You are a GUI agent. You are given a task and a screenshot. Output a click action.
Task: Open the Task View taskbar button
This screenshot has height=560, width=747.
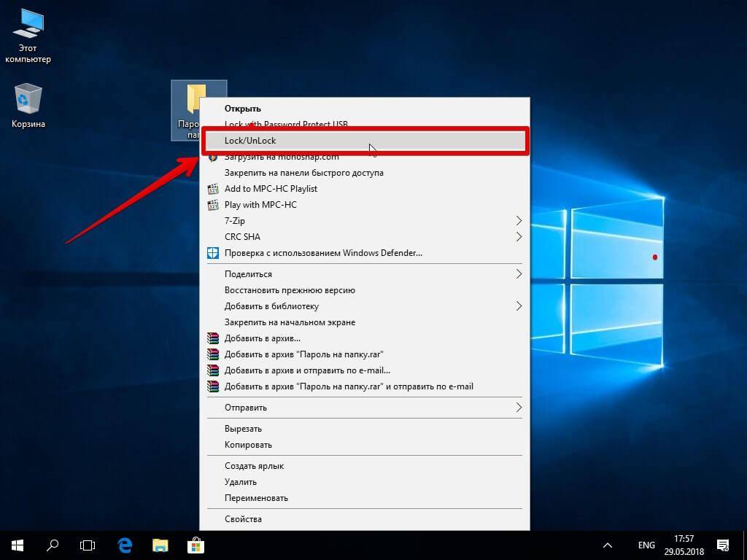[x=88, y=545]
